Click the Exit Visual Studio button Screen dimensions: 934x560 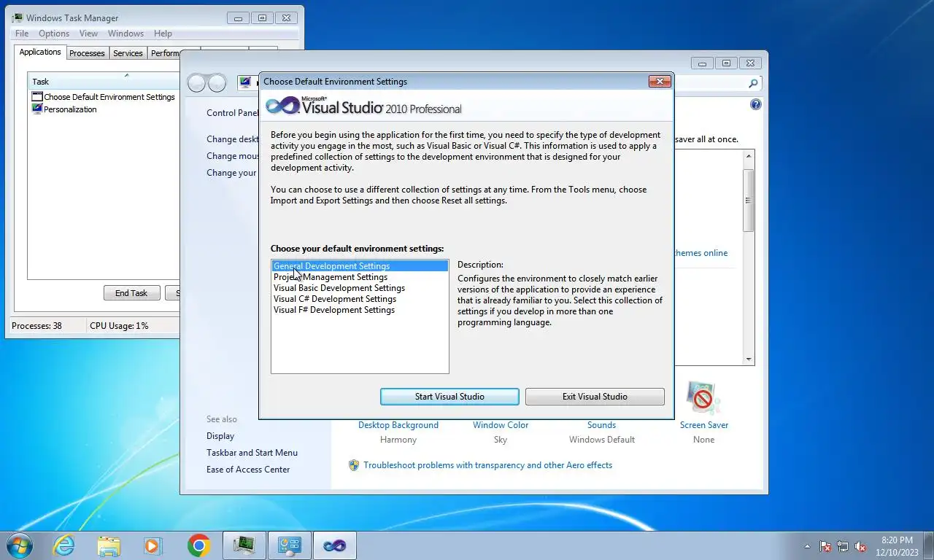coord(595,397)
